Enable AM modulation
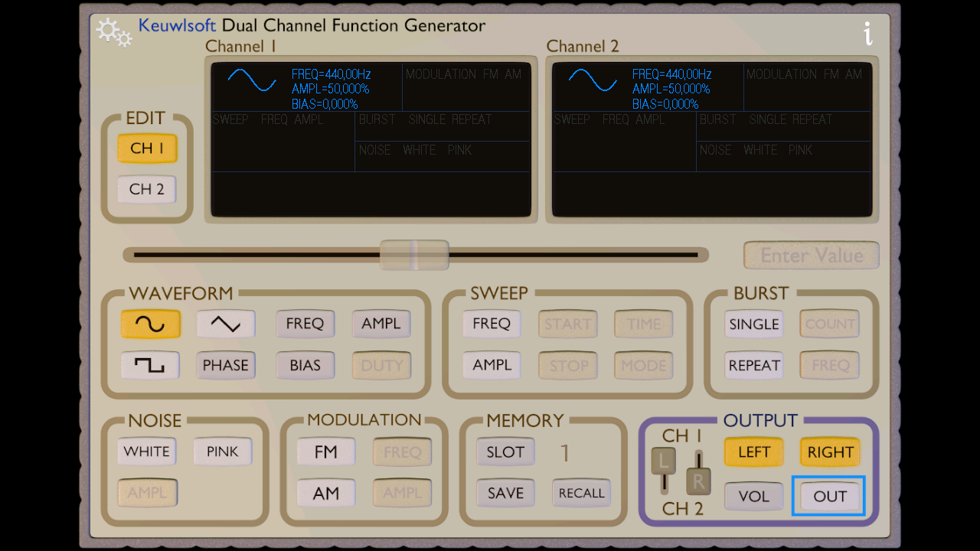 [x=326, y=493]
